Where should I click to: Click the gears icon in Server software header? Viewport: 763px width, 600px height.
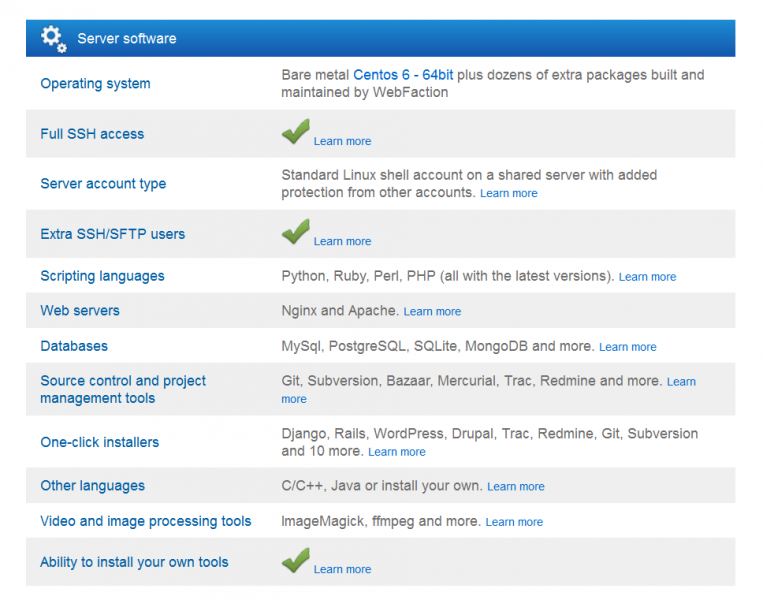click(x=54, y=39)
